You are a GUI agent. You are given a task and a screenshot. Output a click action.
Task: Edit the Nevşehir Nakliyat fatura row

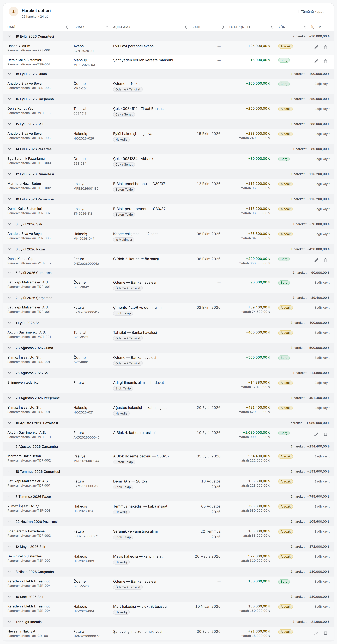[x=316, y=633]
